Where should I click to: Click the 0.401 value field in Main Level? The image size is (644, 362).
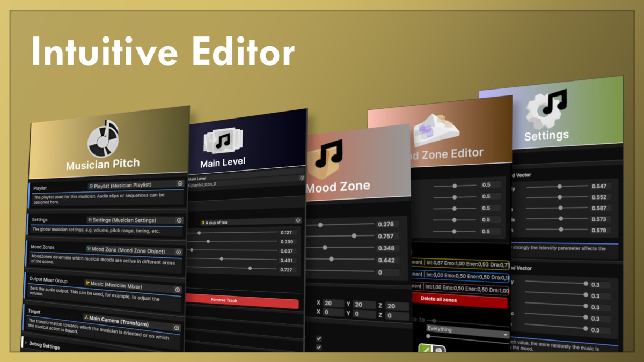click(288, 261)
